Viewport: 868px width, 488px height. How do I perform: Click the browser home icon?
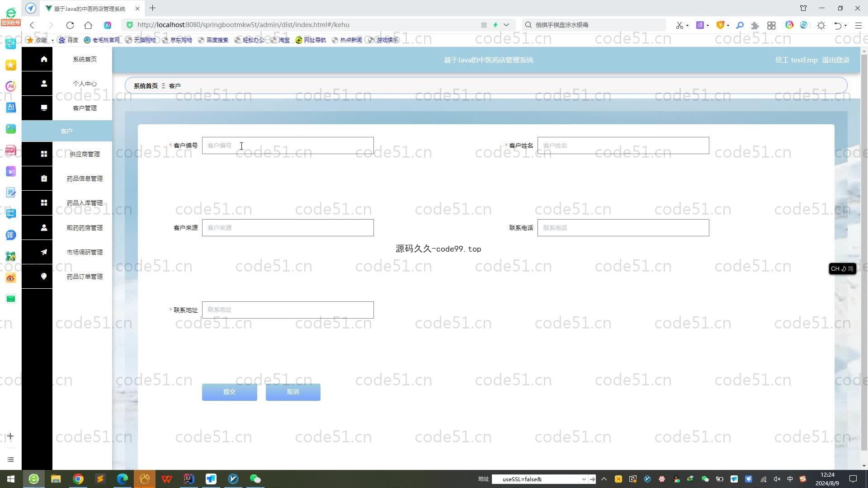click(88, 25)
